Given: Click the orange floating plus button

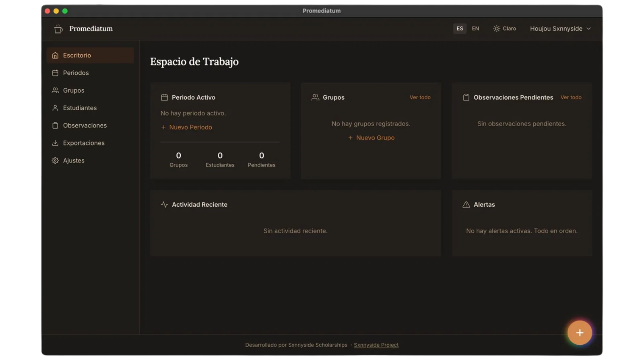Looking at the screenshot, I should (580, 333).
